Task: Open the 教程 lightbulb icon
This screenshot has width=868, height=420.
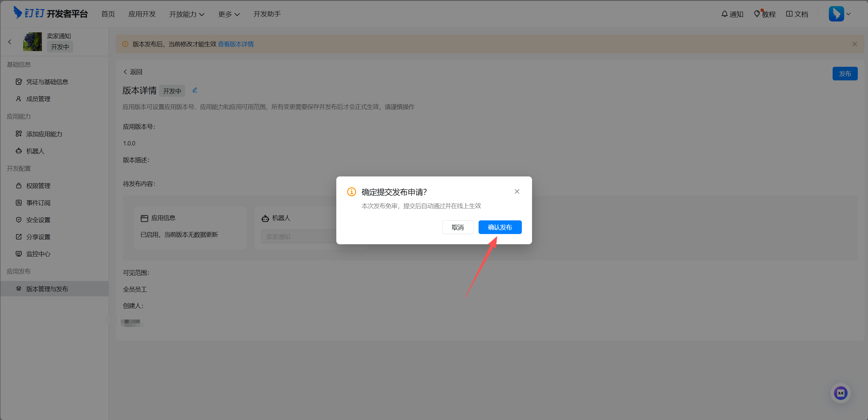Action: (x=757, y=14)
